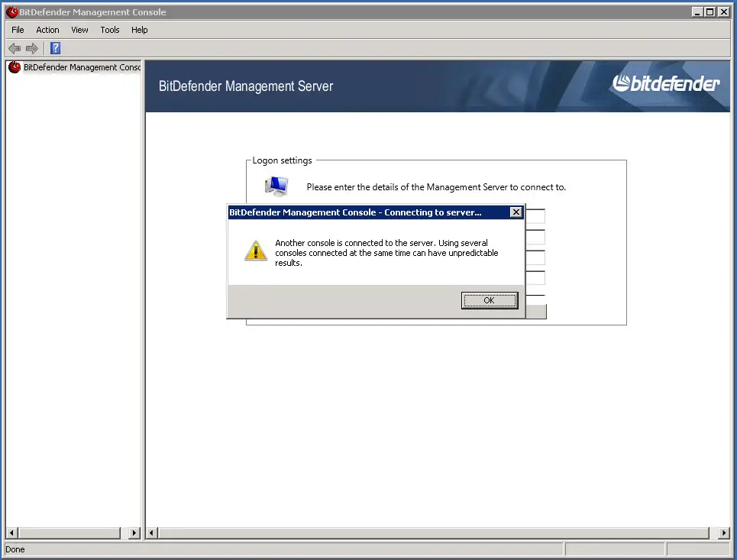Maximize the Management Console window
This screenshot has height=560, width=737.
pos(710,11)
